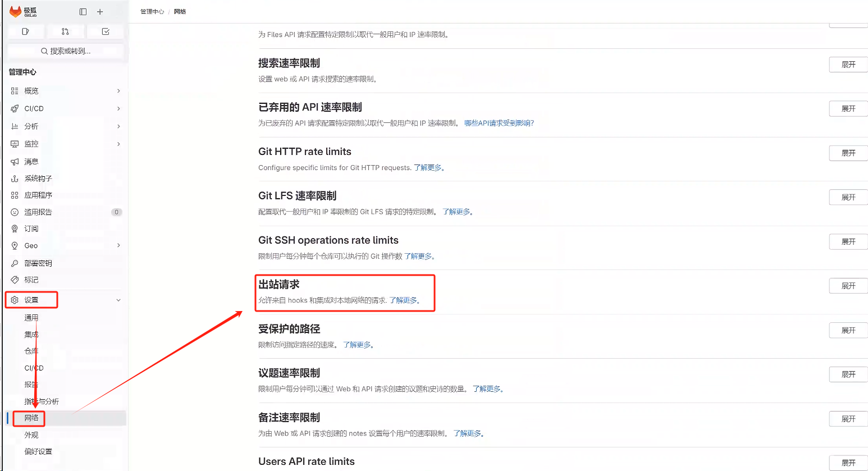Click the 设置 gear icon

pos(15,300)
